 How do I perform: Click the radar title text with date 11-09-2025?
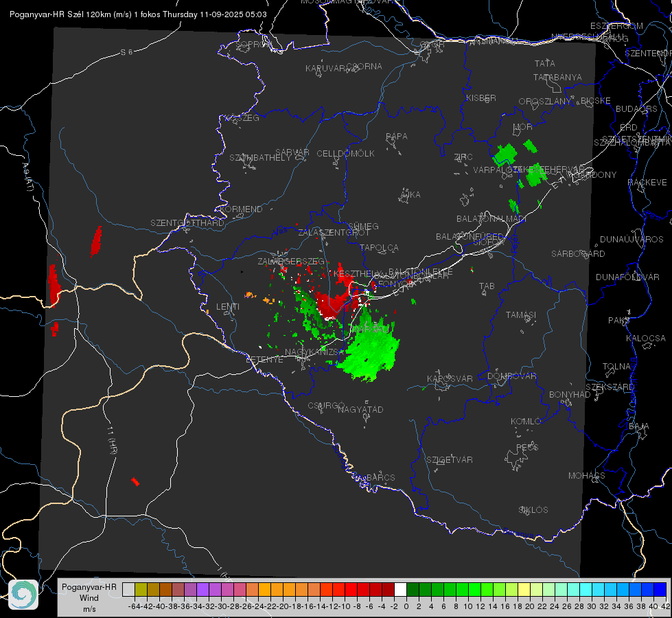[x=138, y=14]
